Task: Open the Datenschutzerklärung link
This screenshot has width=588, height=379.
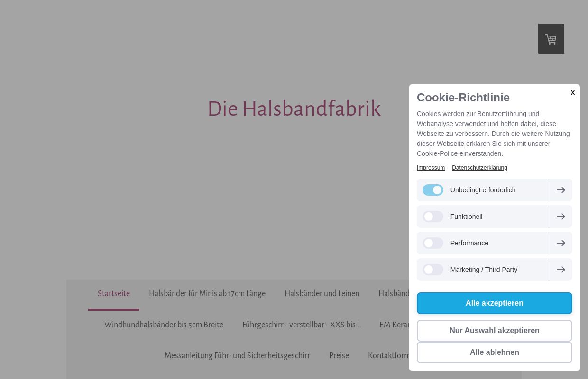Action: coord(479,168)
